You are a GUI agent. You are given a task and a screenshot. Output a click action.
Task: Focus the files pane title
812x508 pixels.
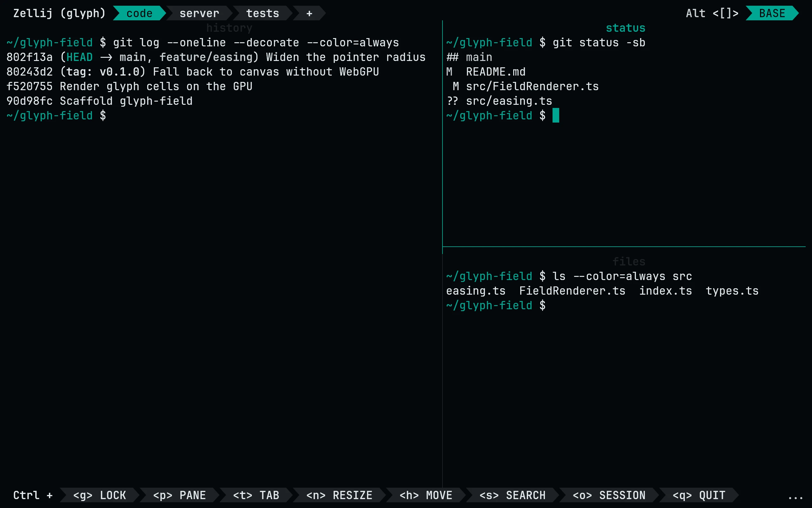(x=629, y=261)
